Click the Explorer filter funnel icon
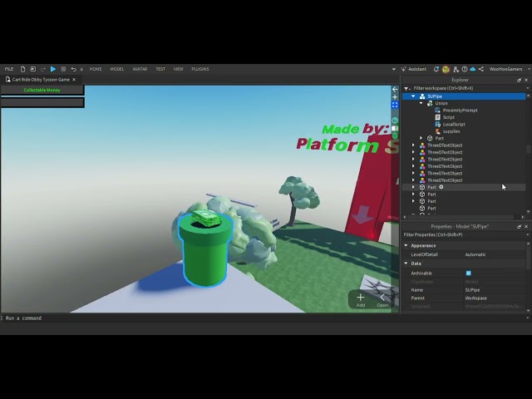 406,88
